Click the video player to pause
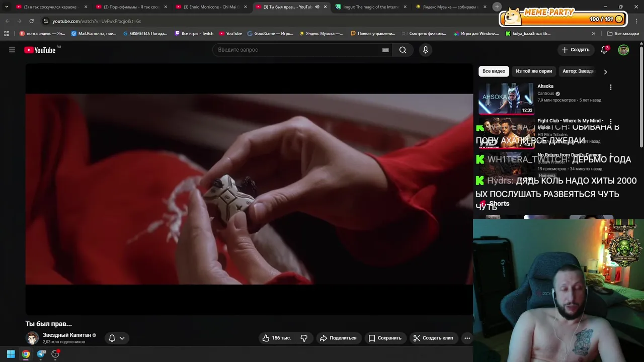The height and width of the screenshot is (362, 644). click(249, 189)
